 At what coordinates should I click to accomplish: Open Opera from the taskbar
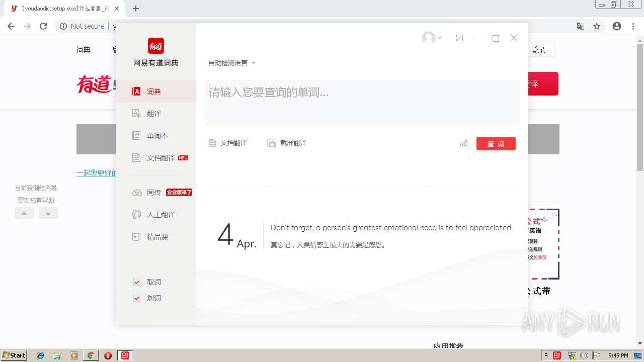(x=108, y=355)
